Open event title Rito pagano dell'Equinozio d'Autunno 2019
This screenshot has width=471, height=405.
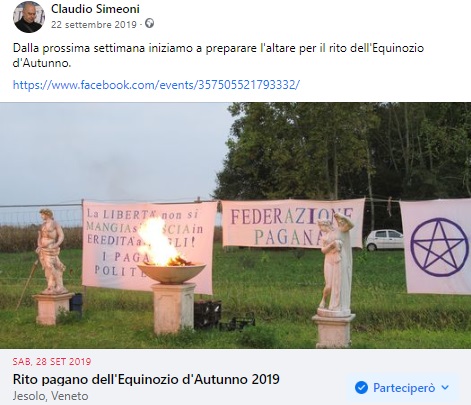pos(146,379)
